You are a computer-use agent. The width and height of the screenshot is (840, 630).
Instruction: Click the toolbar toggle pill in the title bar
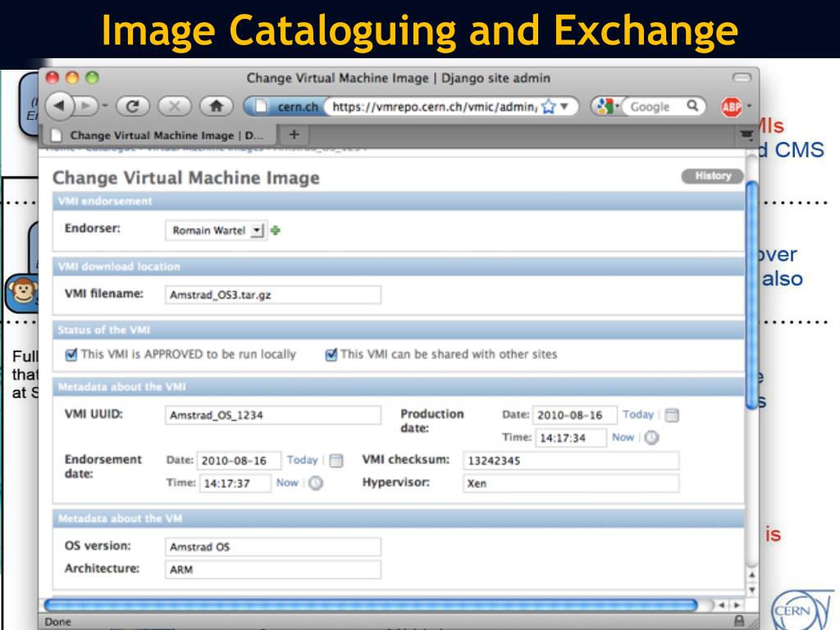tap(742, 78)
